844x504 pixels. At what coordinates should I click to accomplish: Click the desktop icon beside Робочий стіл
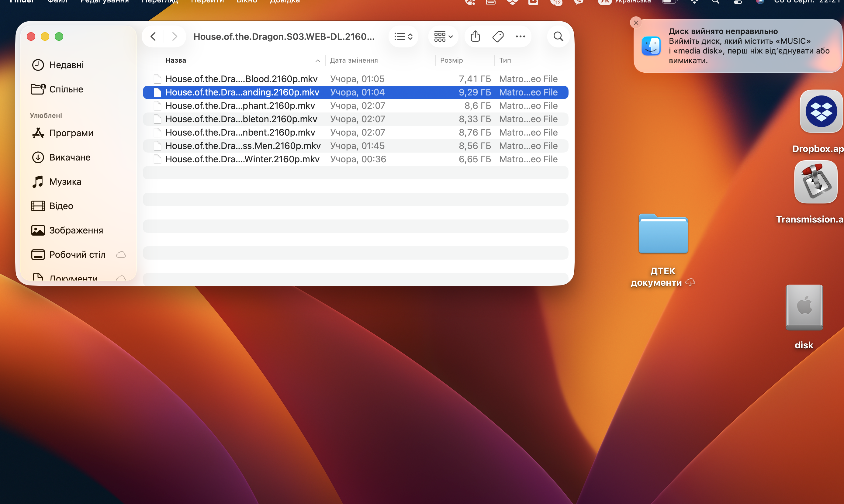click(38, 255)
